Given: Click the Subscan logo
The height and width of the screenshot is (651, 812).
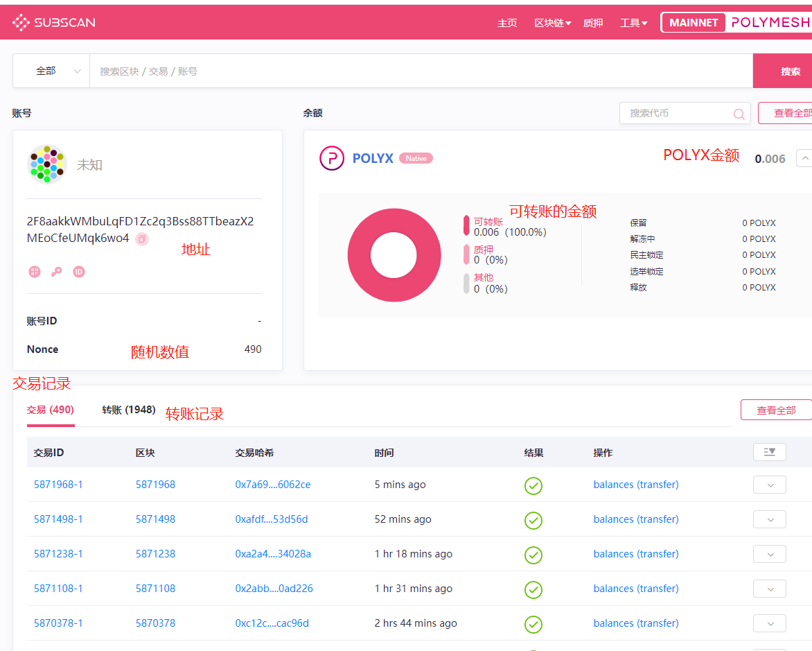Looking at the screenshot, I should (x=54, y=22).
